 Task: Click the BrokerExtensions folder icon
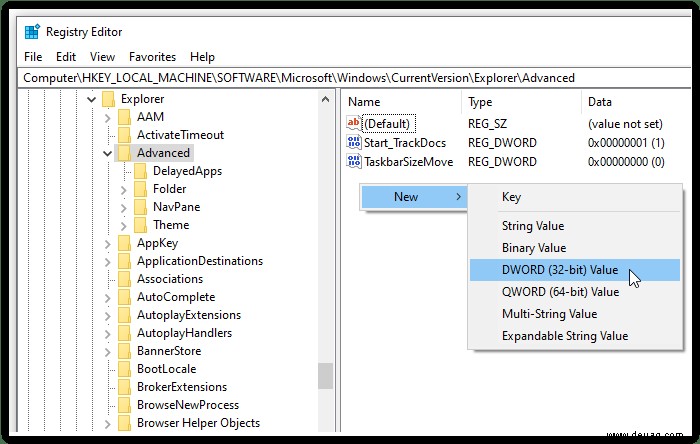125,387
